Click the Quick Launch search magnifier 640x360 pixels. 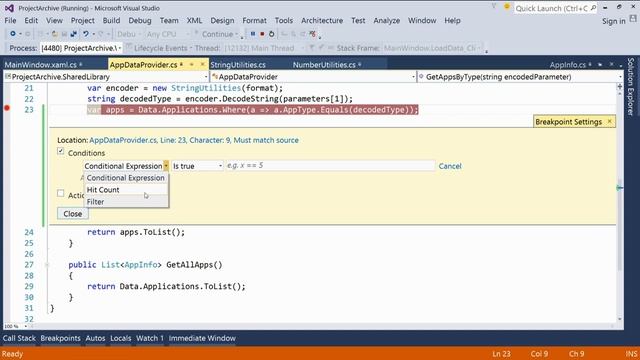(593, 8)
